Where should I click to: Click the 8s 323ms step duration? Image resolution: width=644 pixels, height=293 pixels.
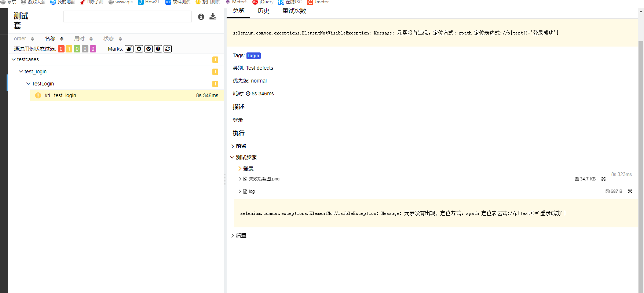point(621,174)
